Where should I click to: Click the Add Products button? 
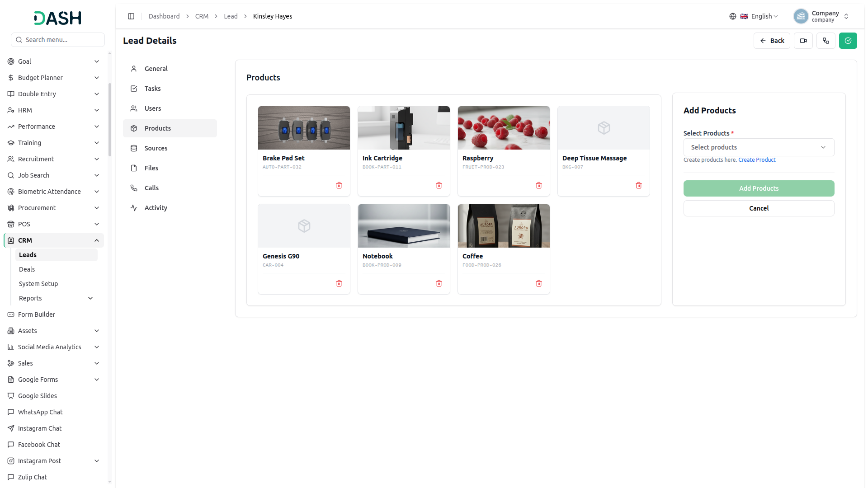[x=759, y=188]
